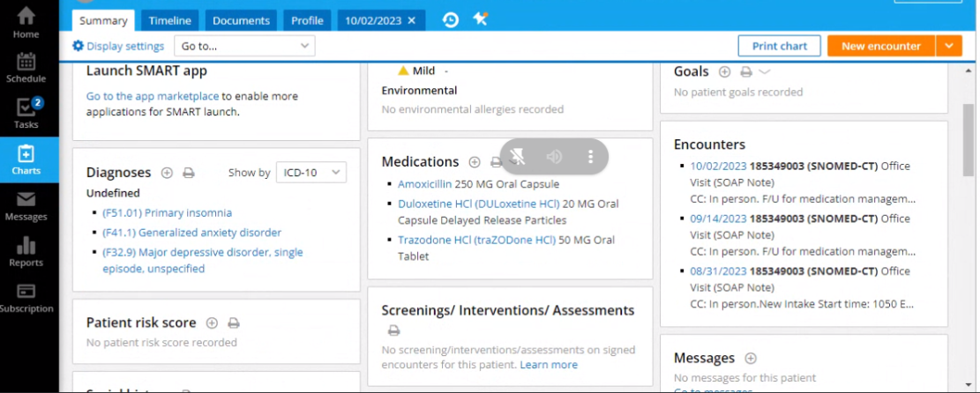
Task: Switch to the Timeline tab
Action: pos(169,20)
